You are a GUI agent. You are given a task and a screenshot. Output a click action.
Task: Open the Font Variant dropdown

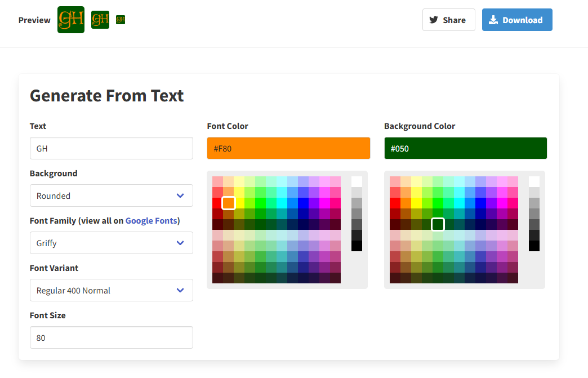pos(112,290)
